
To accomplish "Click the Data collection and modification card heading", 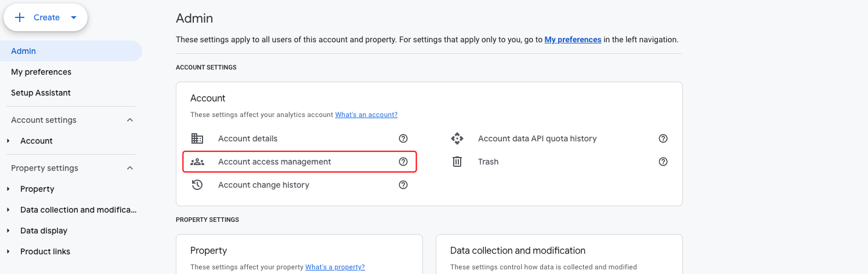I will pos(518,251).
